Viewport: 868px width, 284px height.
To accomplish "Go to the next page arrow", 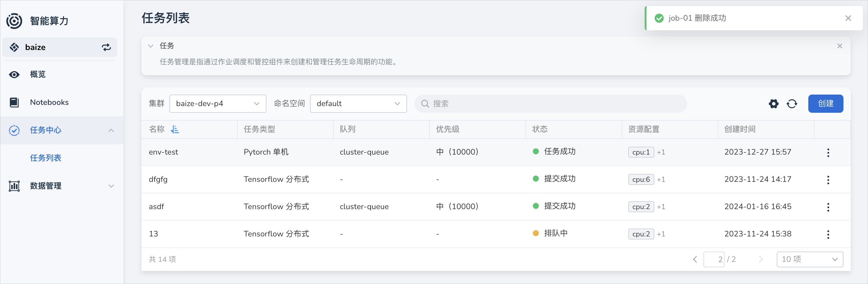I will [760, 259].
